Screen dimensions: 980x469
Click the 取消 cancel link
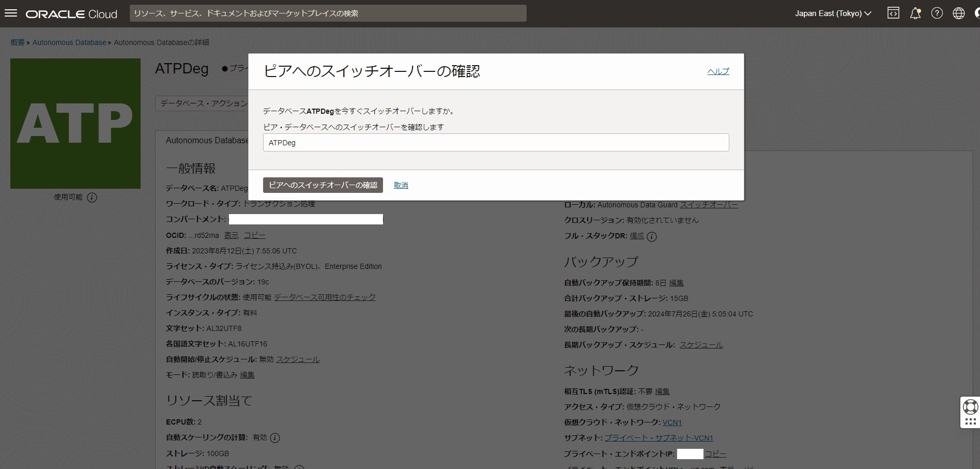401,185
